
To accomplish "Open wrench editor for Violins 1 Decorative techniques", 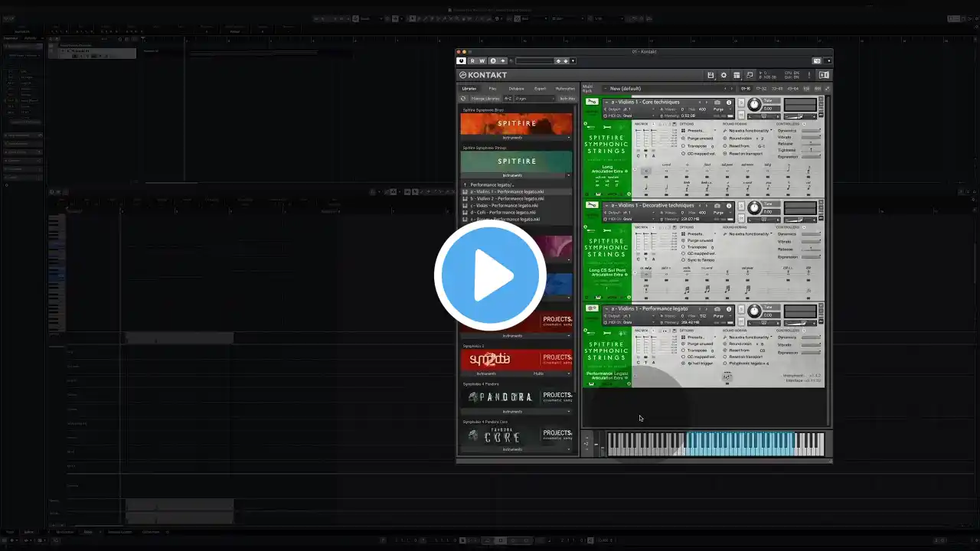I will click(592, 205).
